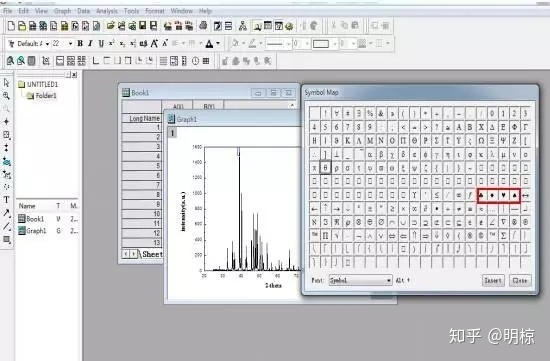Image resolution: width=550 pixels, height=361 pixels.
Task: Choose the Ω symbol in Symbol Map
Action: (481, 140)
